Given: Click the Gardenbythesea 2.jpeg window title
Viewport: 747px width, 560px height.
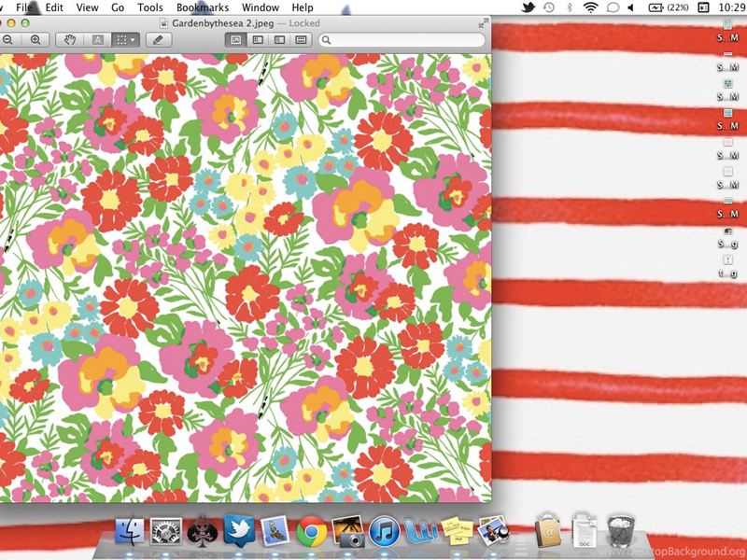Looking at the screenshot, I should (x=225, y=22).
